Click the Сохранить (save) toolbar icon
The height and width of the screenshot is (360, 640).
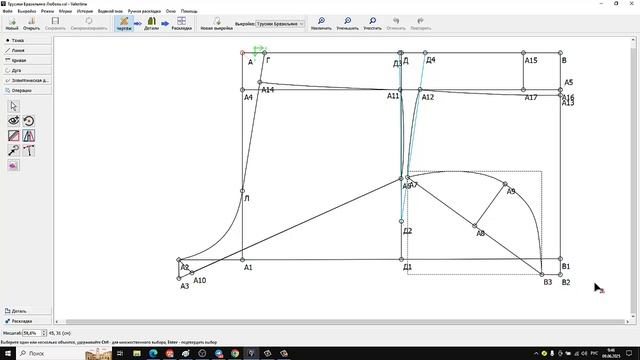(x=55, y=23)
